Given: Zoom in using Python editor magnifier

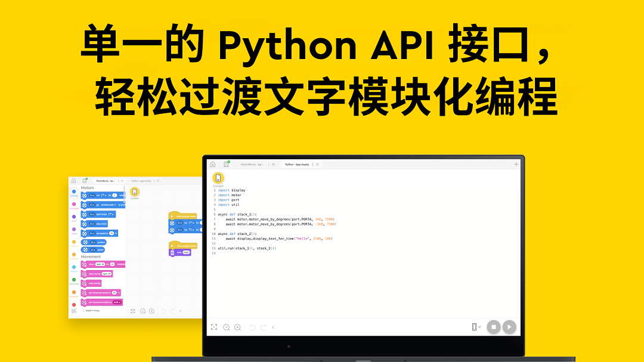Looking at the screenshot, I should click(237, 327).
